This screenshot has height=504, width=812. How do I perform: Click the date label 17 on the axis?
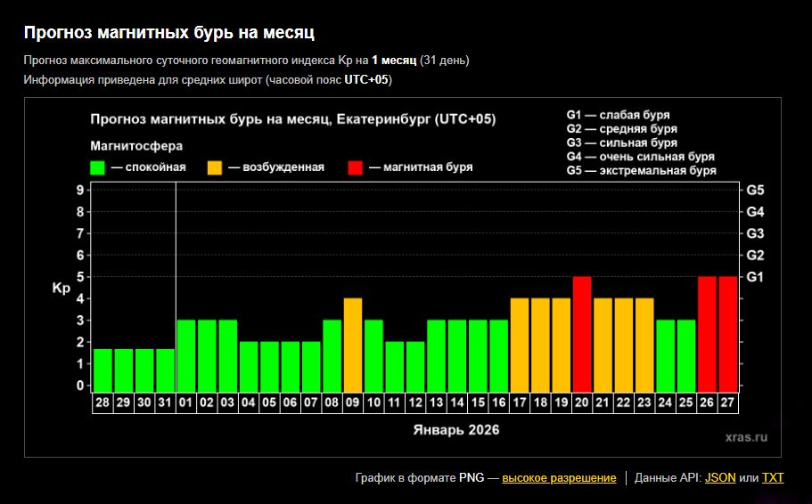[x=520, y=403]
